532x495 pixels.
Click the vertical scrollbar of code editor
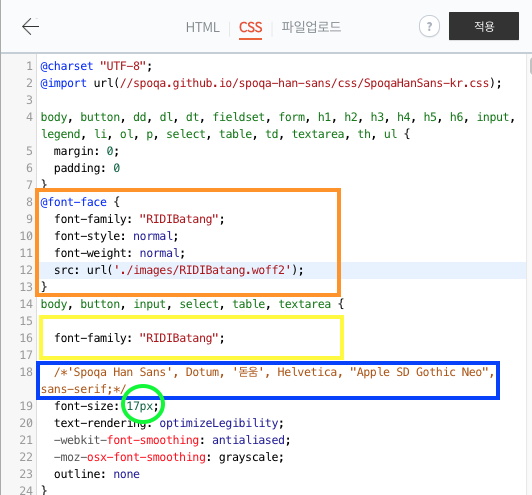pyautogui.click(x=530, y=65)
